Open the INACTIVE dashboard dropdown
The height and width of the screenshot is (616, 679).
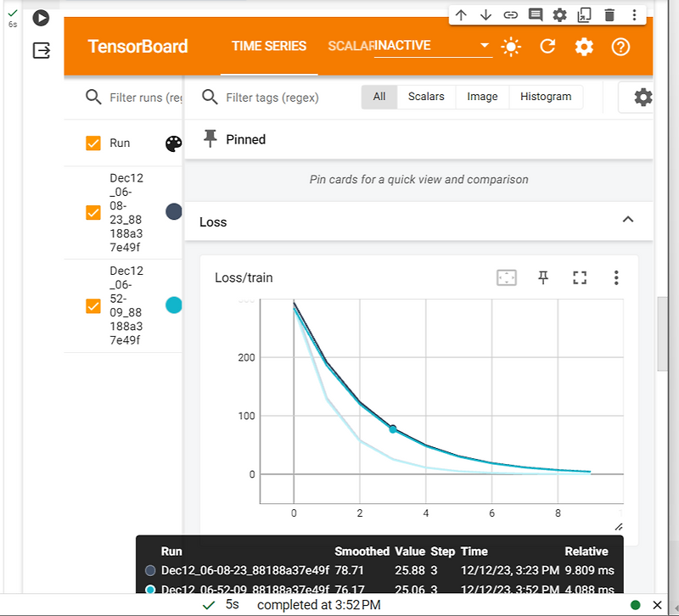(x=484, y=46)
